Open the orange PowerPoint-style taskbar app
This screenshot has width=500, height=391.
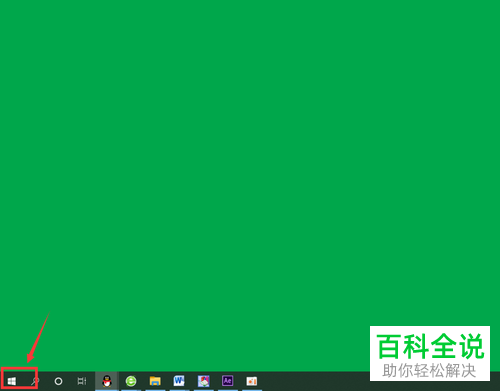[252, 381]
